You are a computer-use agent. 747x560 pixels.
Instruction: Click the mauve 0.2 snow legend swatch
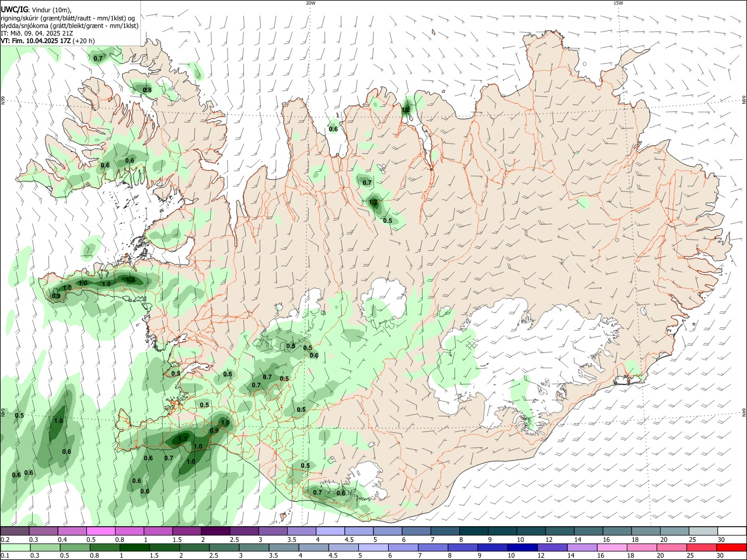[15, 531]
